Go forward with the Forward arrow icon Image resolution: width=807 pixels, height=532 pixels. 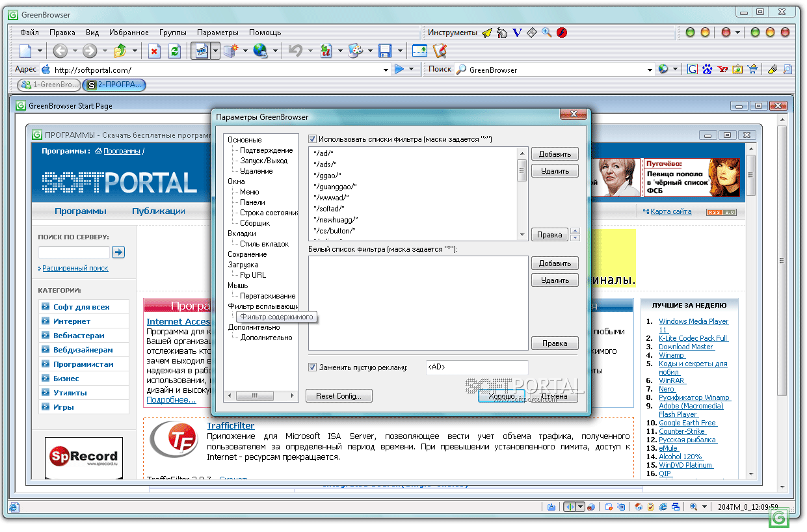click(x=90, y=51)
